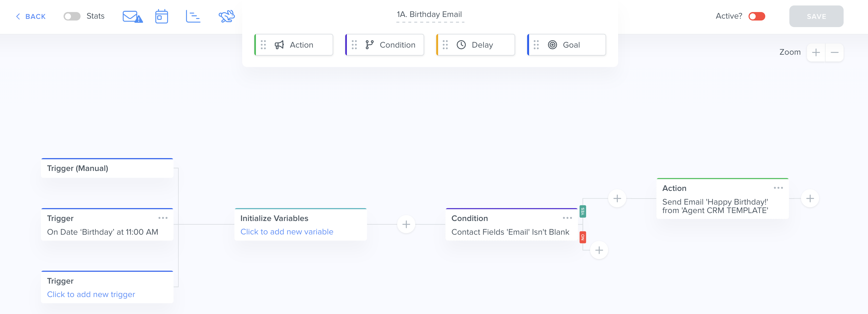Click the email warning icon in toolbar
This screenshot has width=868, height=314.
point(132,16)
